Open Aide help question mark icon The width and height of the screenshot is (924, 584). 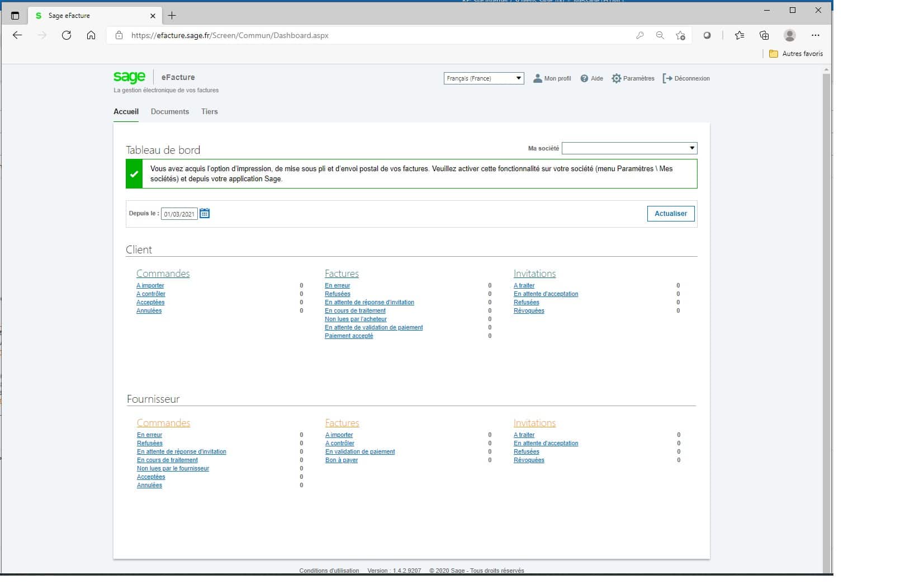tap(584, 79)
